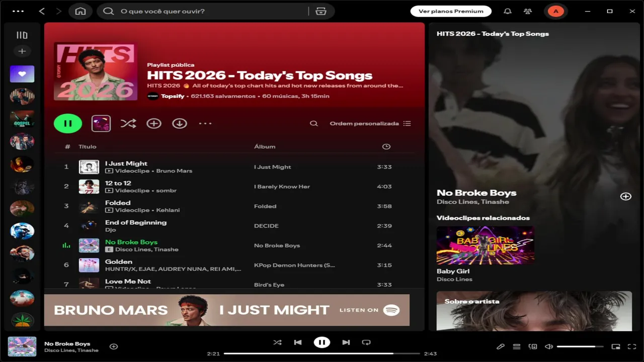Skip to previous track
This screenshot has width=644, height=362.
tap(298, 342)
